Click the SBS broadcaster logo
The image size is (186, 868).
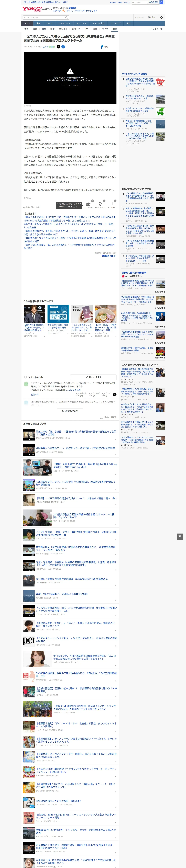coord(104,47)
